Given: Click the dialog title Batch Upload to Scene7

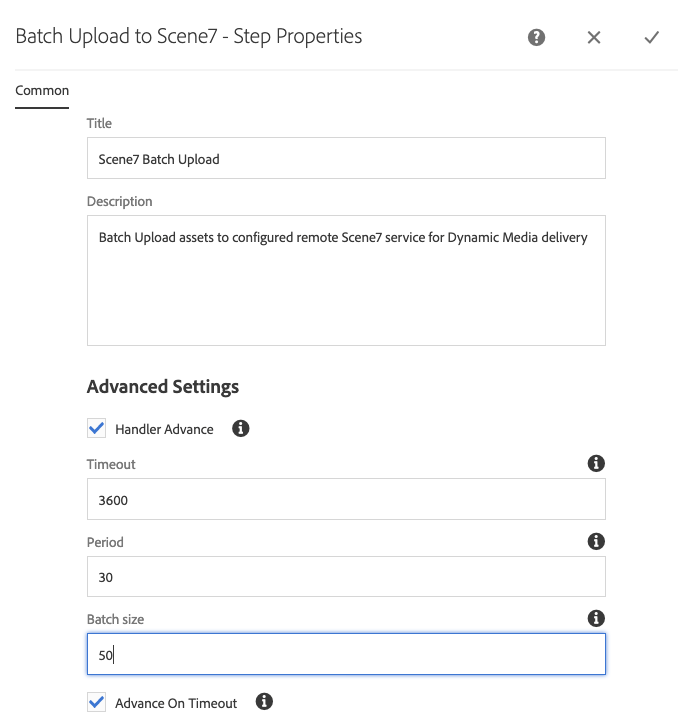Looking at the screenshot, I should (189, 37).
